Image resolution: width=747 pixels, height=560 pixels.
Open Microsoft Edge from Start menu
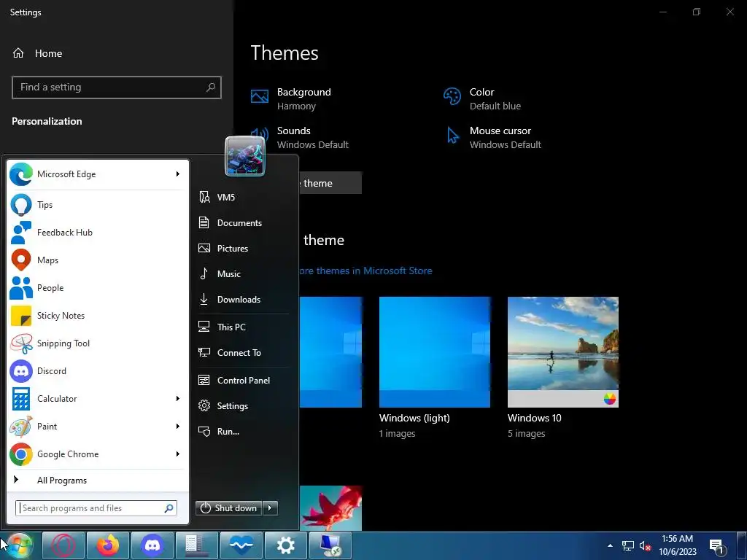point(96,174)
